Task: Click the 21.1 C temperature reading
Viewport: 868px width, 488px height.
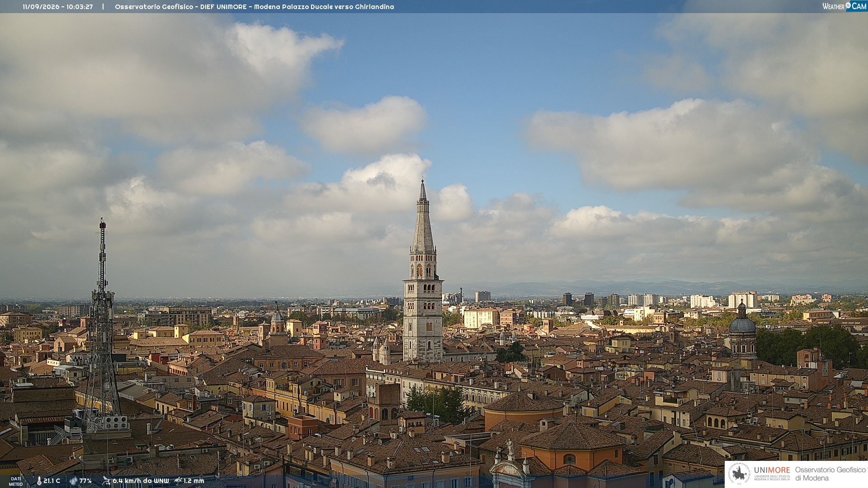Action: click(x=52, y=481)
